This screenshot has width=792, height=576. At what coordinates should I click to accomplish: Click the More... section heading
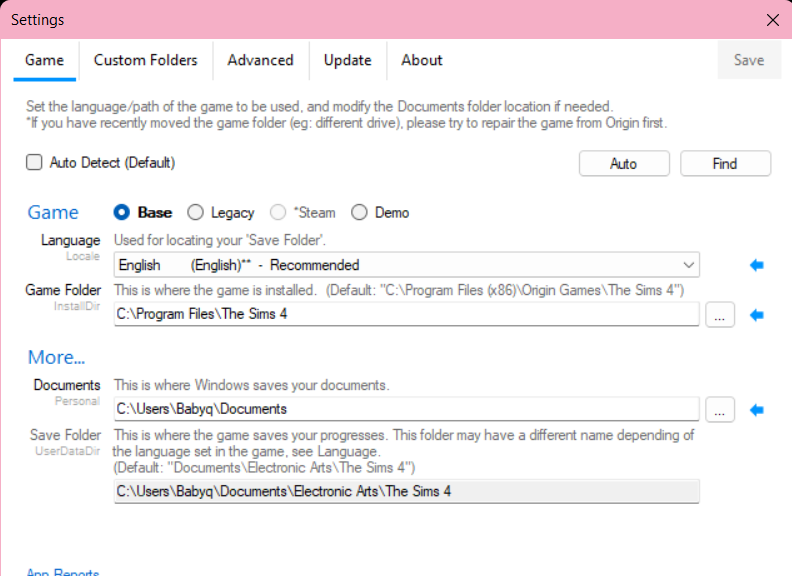coord(57,357)
